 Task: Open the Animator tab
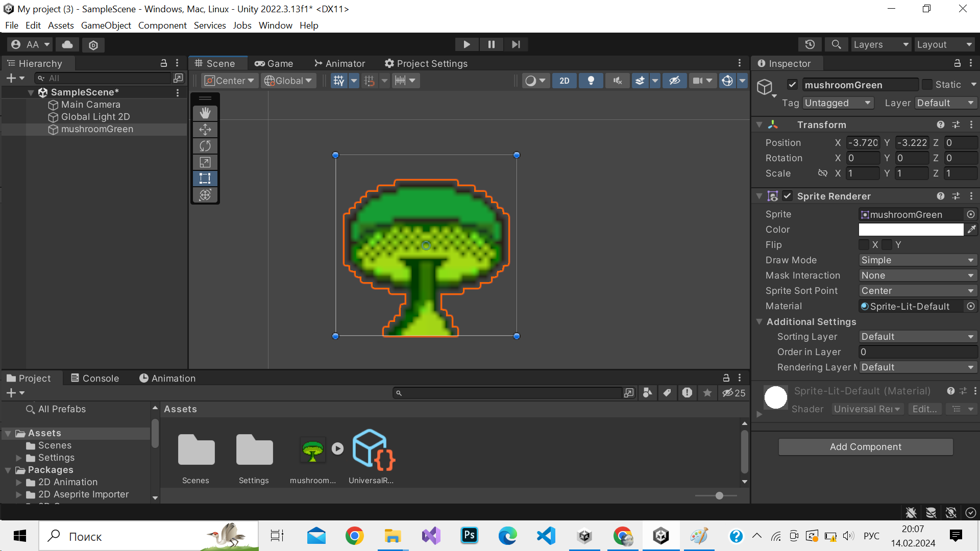click(x=344, y=63)
